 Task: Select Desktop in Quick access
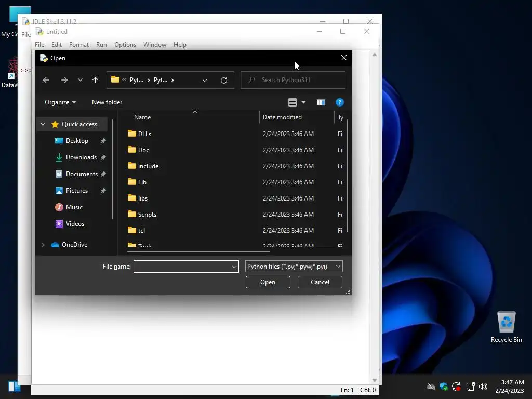[77, 140]
